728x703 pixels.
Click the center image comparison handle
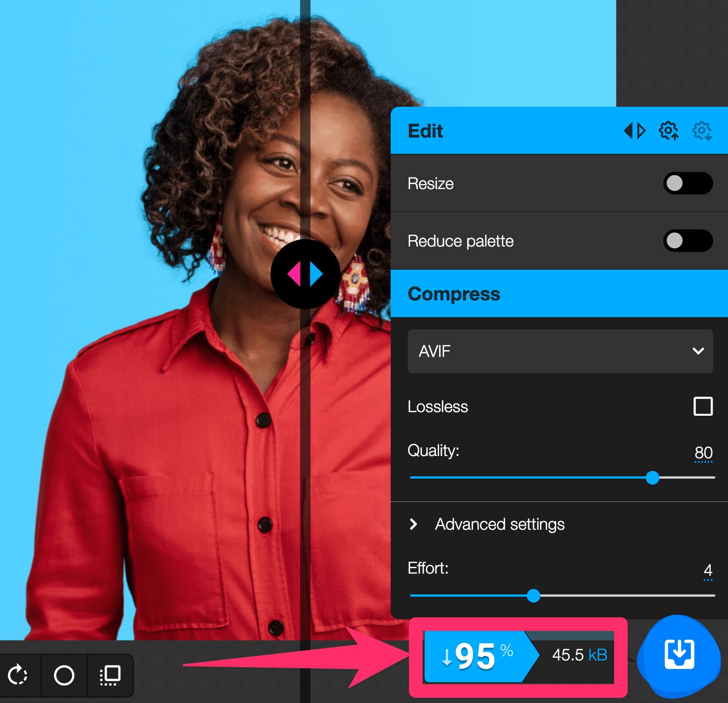click(305, 273)
